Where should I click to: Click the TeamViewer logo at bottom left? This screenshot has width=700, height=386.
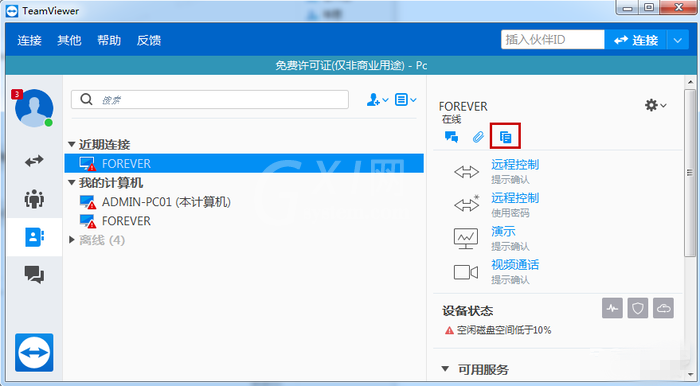coord(34,353)
